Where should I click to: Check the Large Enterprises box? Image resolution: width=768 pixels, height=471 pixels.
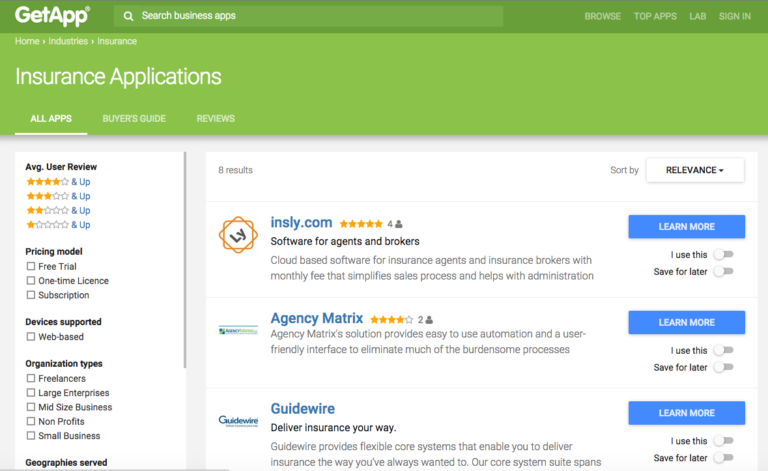coord(31,393)
